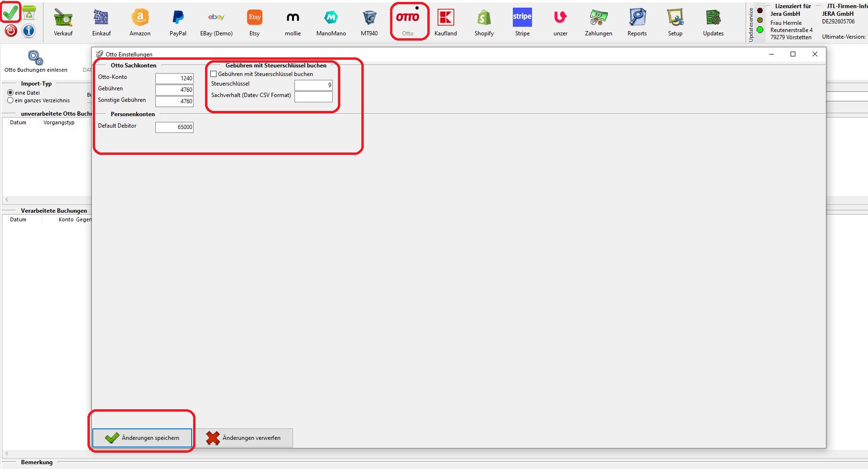This screenshot has height=469, width=868.
Task: Open the Kaufland import module
Action: [445, 18]
